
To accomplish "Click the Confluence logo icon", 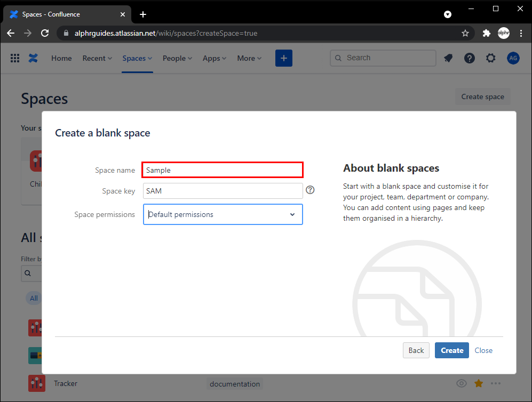I will pyautogui.click(x=33, y=58).
